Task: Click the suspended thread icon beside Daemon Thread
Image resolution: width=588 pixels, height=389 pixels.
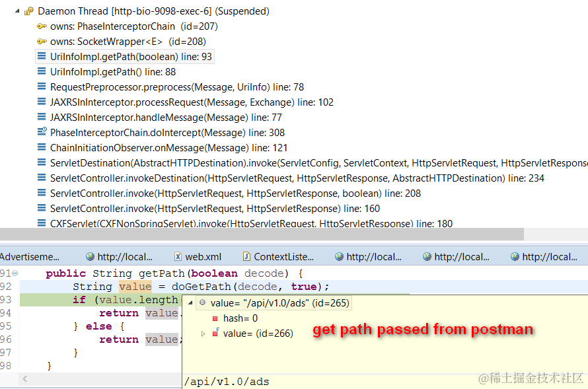Action: coord(29,11)
